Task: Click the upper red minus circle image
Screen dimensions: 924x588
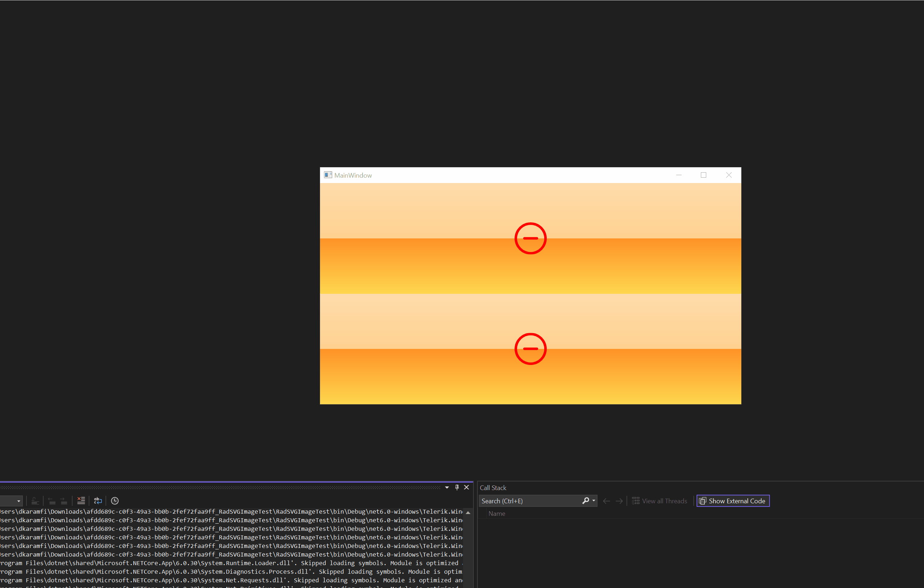Action: click(x=530, y=238)
